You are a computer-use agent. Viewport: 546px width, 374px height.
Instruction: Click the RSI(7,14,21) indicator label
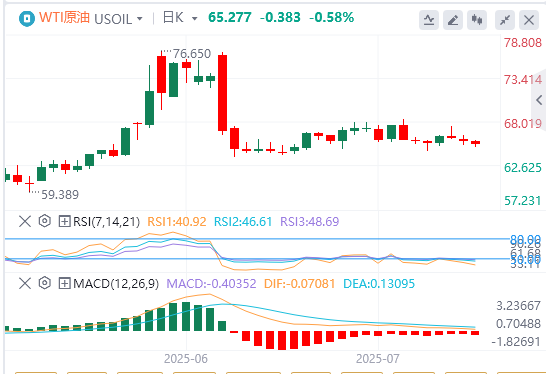107,221
